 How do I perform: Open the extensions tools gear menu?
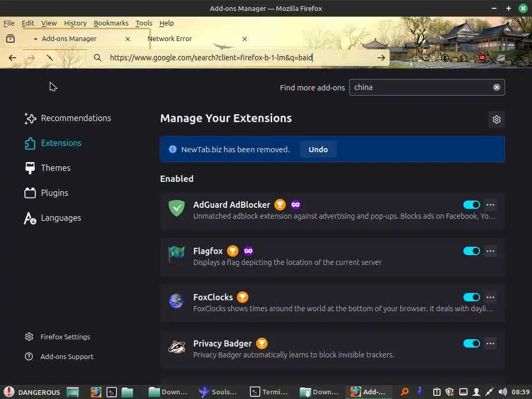(x=496, y=119)
